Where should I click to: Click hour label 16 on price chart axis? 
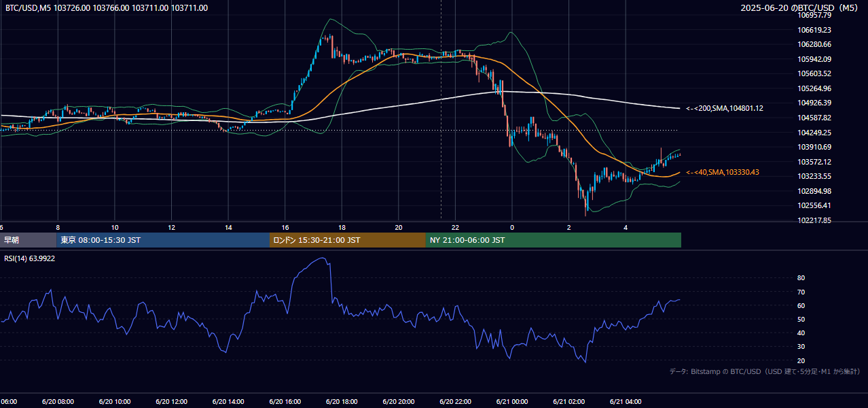(x=285, y=228)
